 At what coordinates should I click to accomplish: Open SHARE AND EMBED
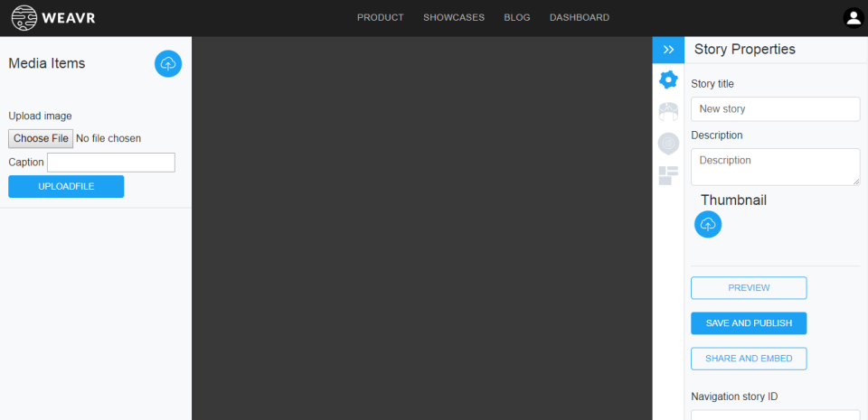point(749,359)
